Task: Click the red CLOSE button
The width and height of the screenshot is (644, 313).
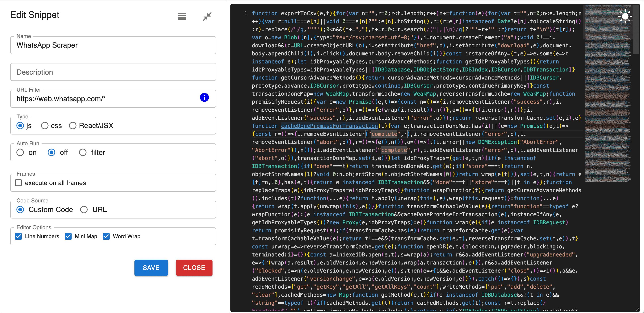Action: tap(194, 268)
